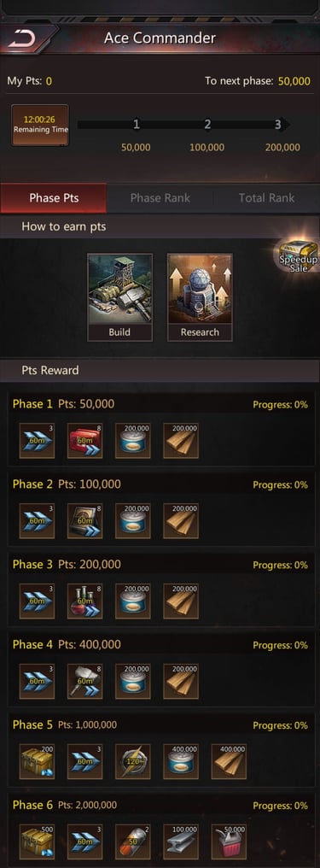The height and width of the screenshot is (868, 320).
Task: Open the Speedup Sale chest icon
Action: [299, 257]
